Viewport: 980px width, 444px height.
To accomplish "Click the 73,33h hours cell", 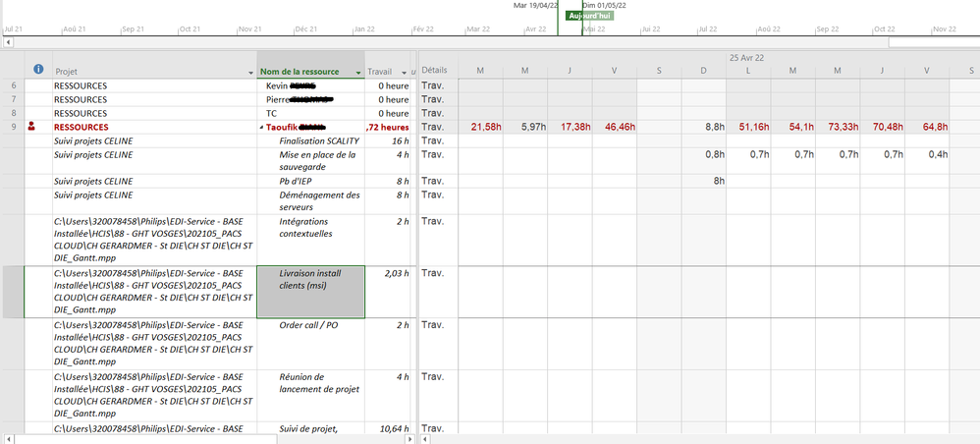I will (838, 127).
